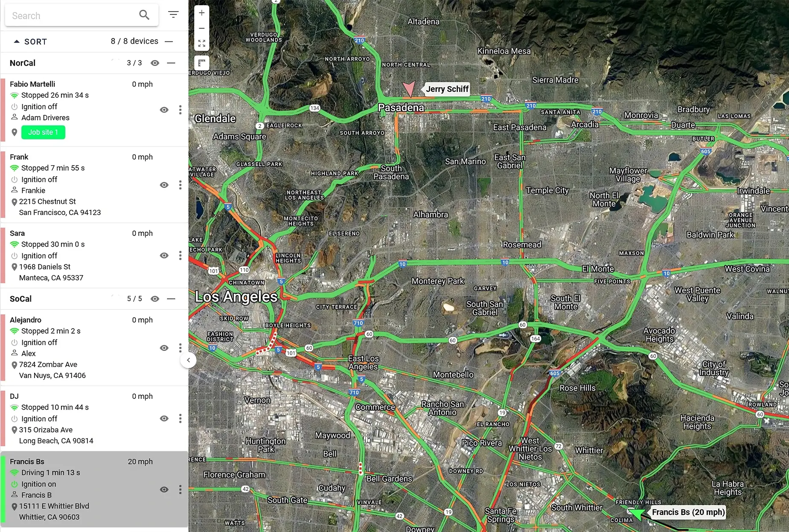This screenshot has height=532, width=789.
Task: Zoom out with the minus map control
Action: (201, 28)
